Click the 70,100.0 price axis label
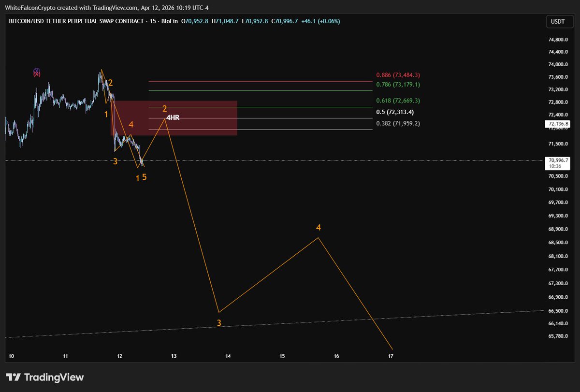This screenshot has height=392, width=580. [558, 189]
